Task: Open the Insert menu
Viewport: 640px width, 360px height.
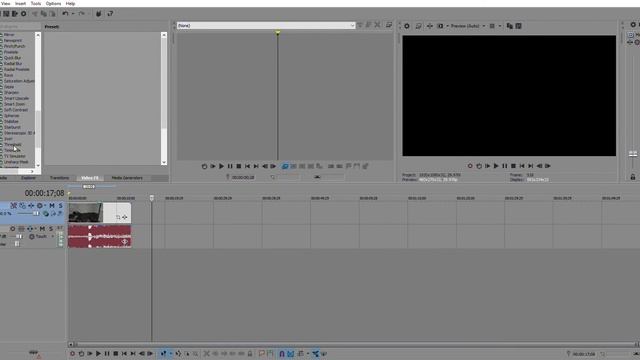Action: (20, 3)
